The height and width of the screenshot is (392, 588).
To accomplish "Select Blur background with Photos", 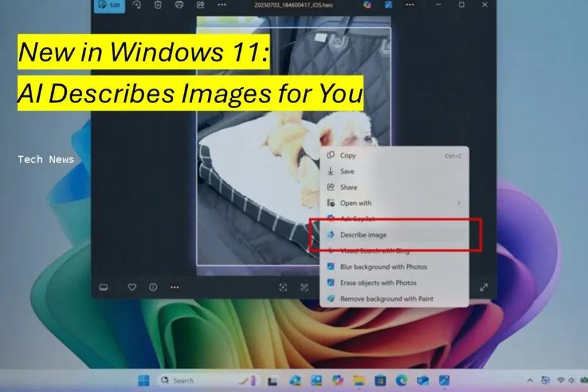I will tap(394, 267).
